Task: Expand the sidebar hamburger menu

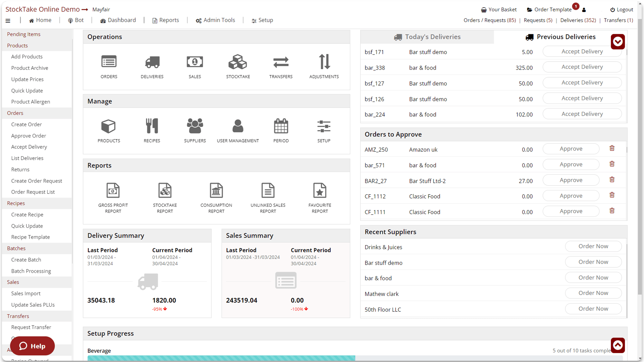Action: (x=8, y=20)
